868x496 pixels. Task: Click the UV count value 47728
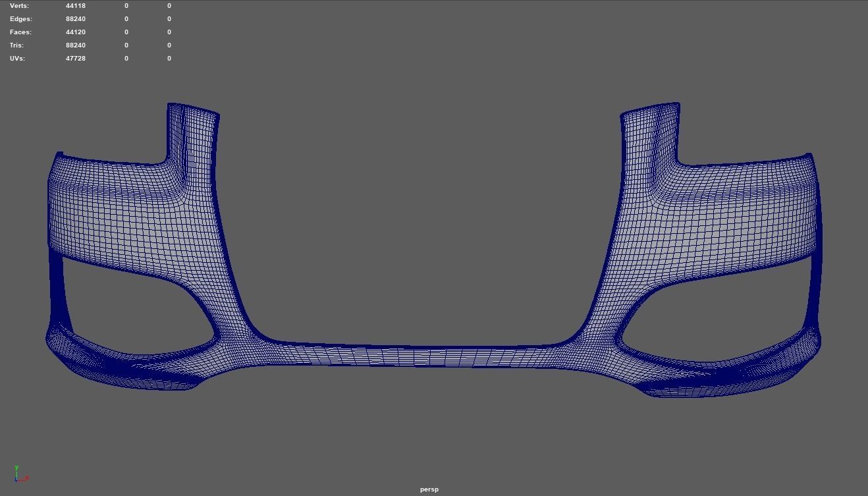tap(76, 58)
